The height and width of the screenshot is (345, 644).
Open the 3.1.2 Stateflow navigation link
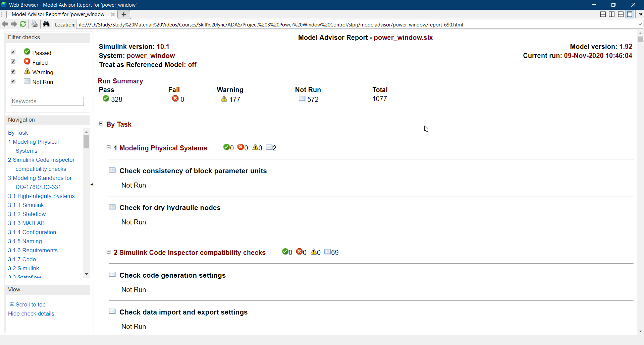(x=27, y=214)
